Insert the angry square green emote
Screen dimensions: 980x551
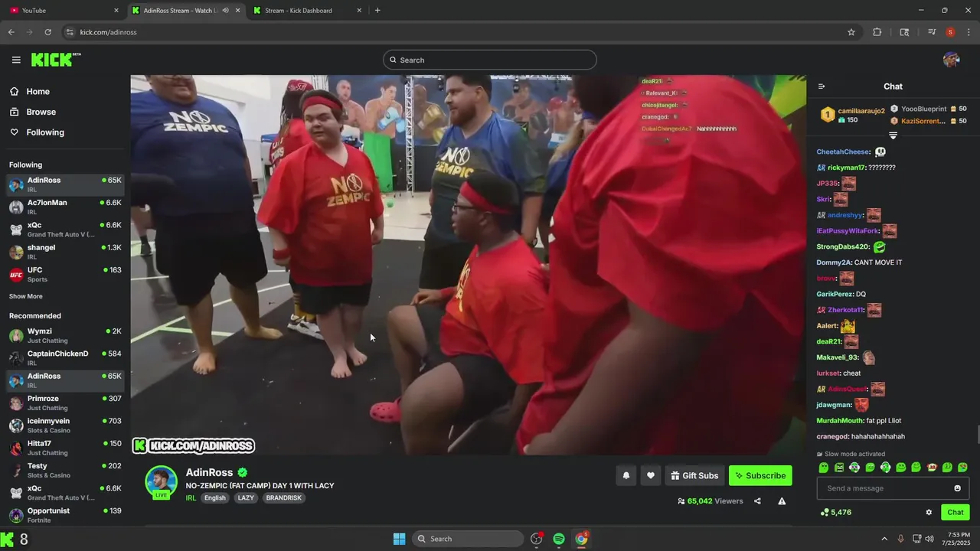point(839,468)
